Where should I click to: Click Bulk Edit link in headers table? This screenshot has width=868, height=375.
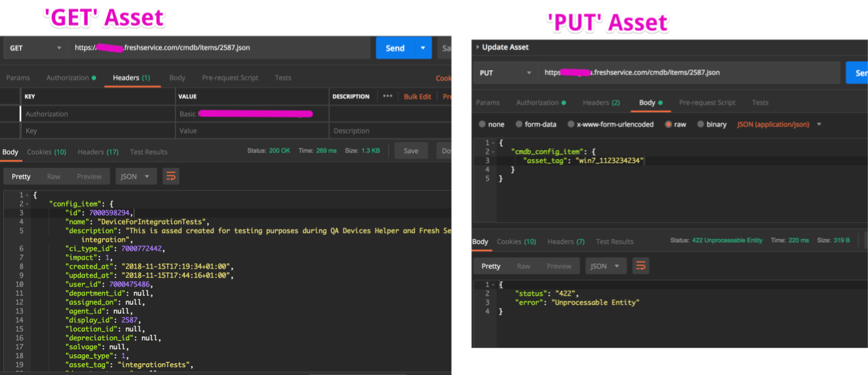tap(417, 97)
